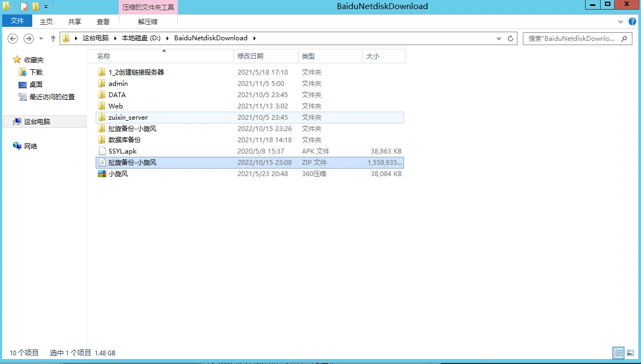Open the quick access toolbar customize dropdown
This screenshot has height=364, width=641.
click(46, 7)
